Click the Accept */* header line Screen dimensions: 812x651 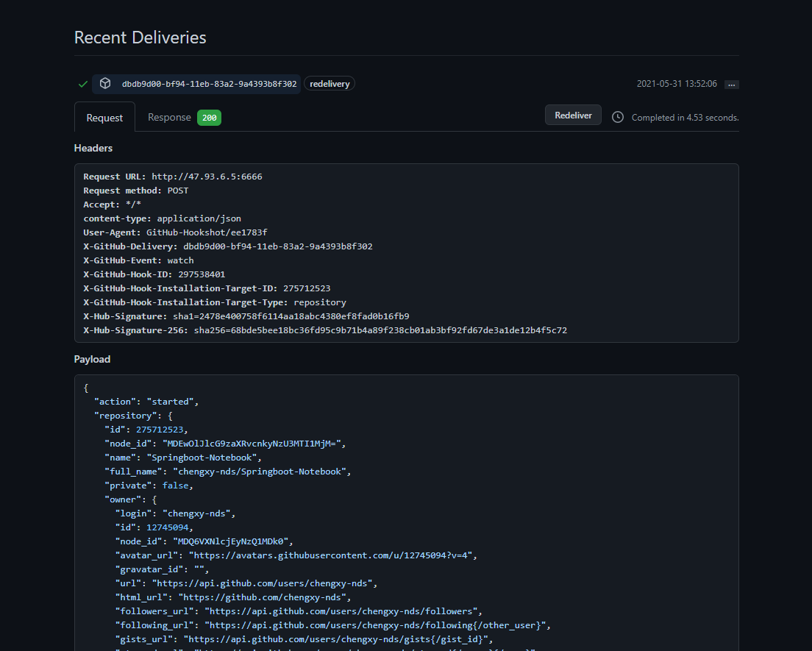(113, 204)
